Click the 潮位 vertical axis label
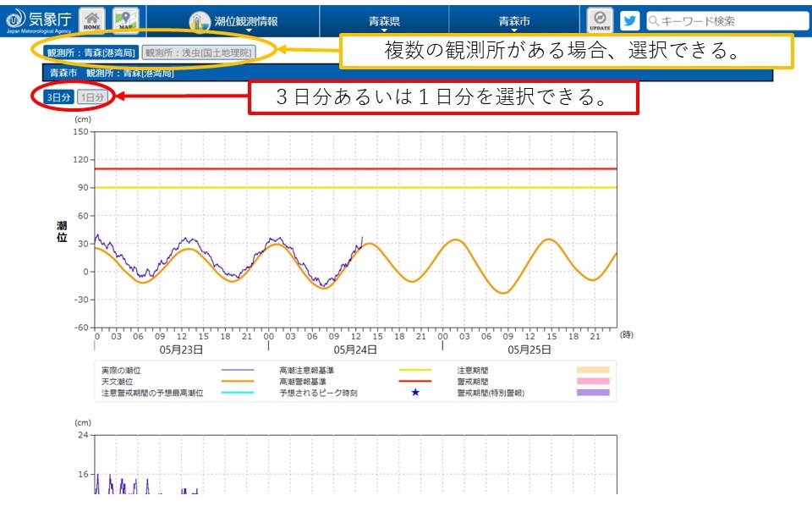 [62, 232]
